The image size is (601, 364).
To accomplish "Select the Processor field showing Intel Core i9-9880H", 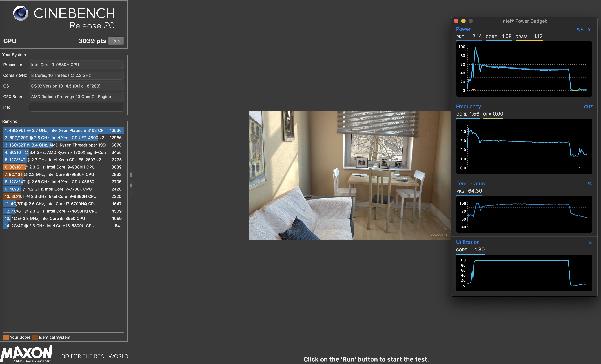I will [76, 65].
